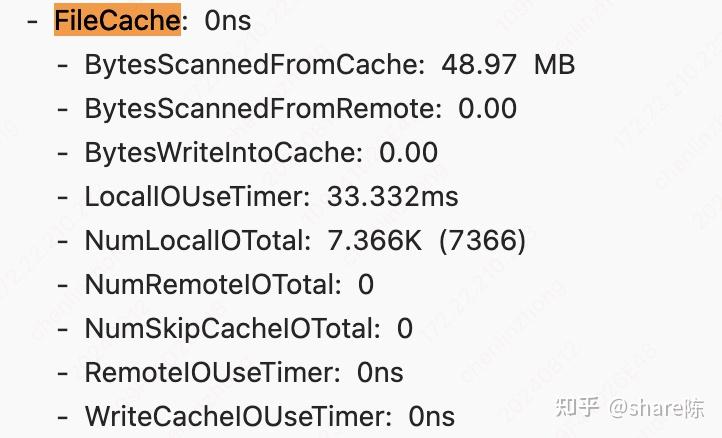This screenshot has height=438, width=722.
Task: Open the @share陈 author watermark
Action: 658,407
